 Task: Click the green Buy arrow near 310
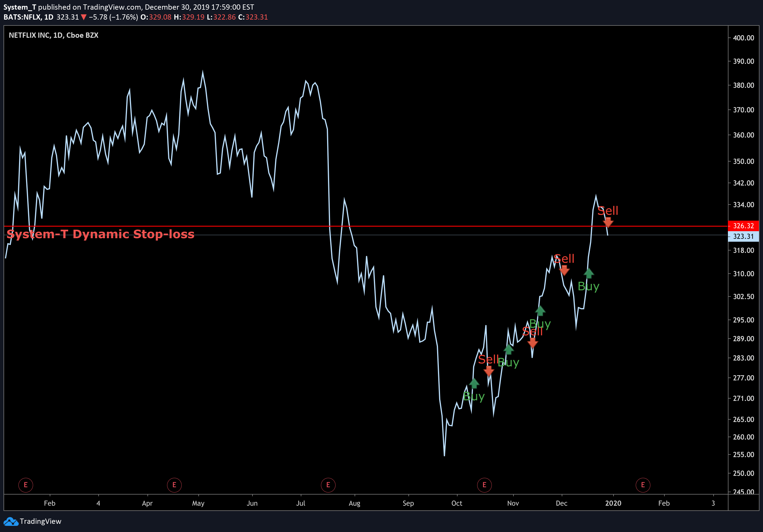point(589,273)
